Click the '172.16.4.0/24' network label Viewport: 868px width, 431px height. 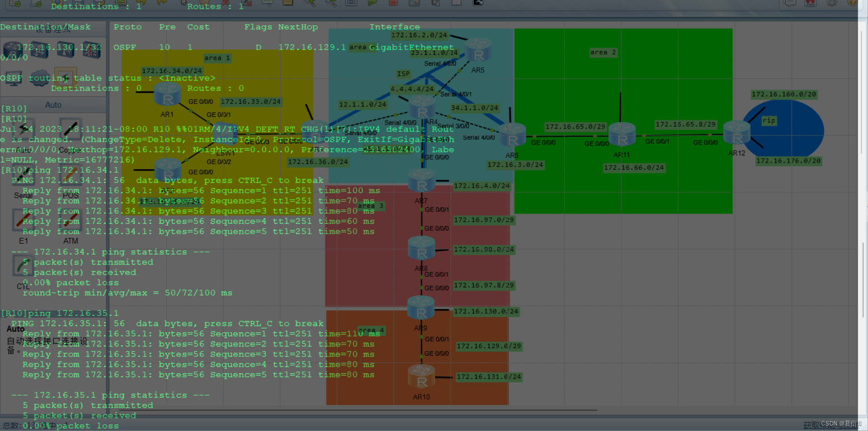click(x=482, y=186)
